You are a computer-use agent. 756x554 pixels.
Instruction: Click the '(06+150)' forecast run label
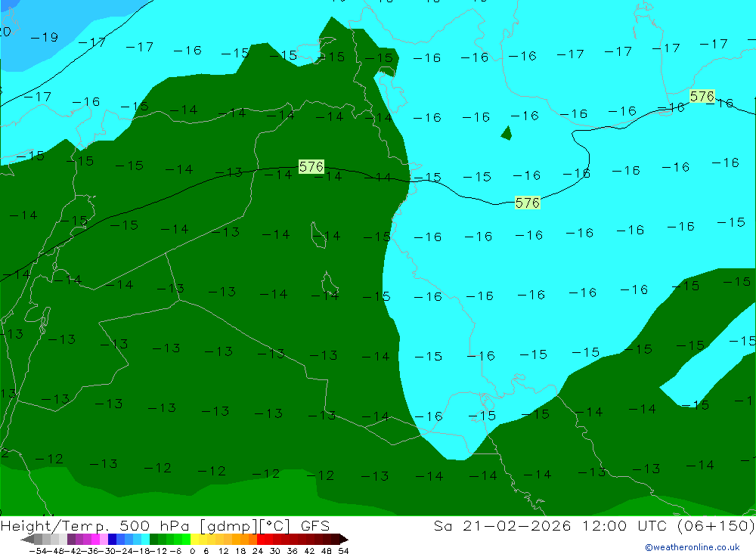[x=715, y=525]
